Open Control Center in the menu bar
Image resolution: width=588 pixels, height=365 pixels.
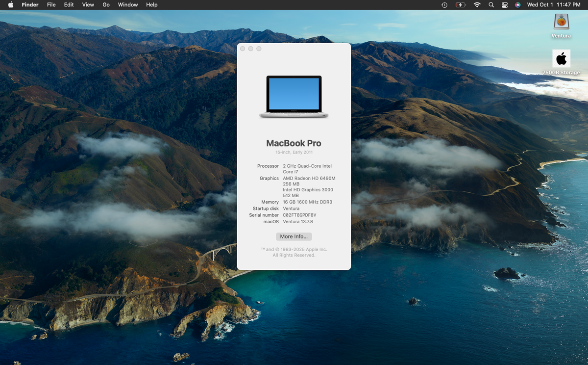click(505, 5)
